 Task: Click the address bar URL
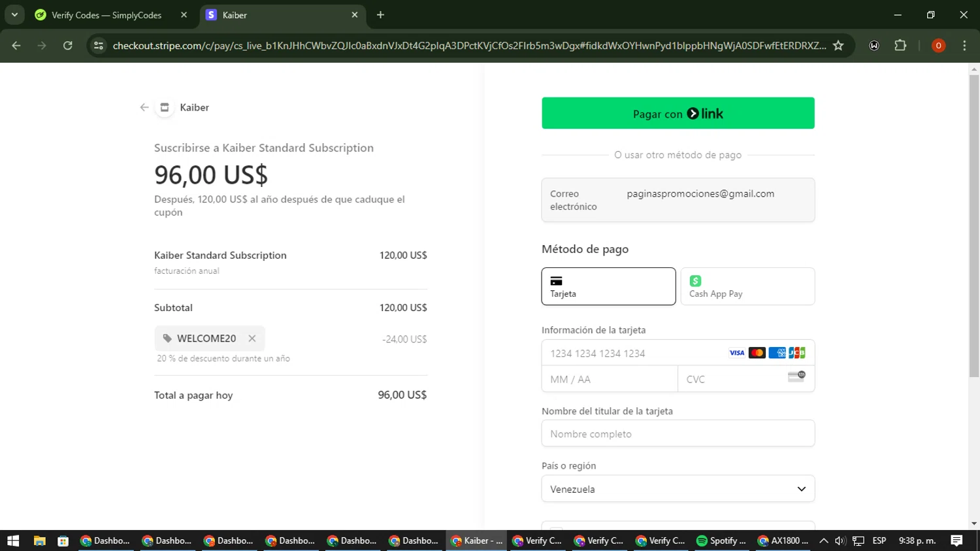coord(469,46)
